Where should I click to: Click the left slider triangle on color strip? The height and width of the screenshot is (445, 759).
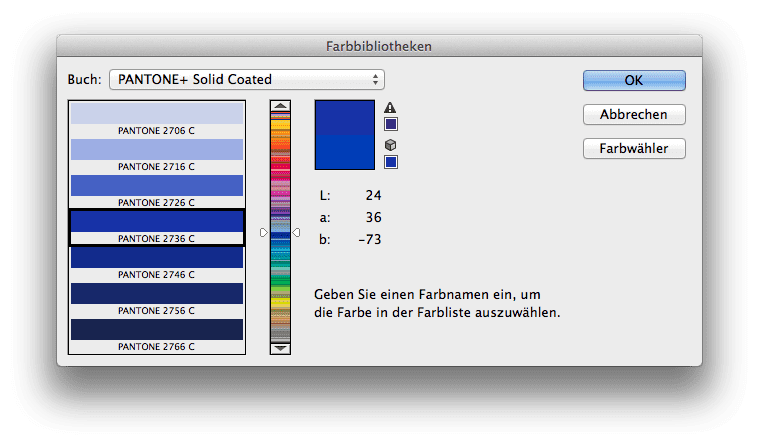(263, 233)
